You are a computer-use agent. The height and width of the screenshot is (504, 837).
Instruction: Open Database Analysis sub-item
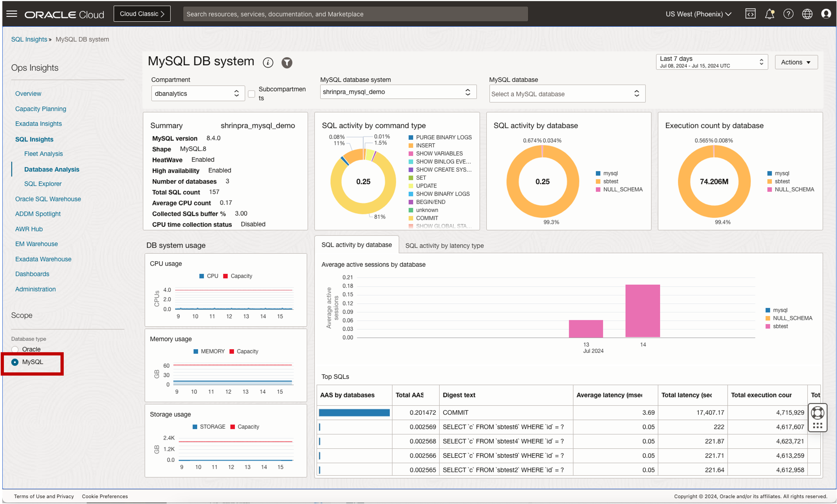click(x=51, y=169)
